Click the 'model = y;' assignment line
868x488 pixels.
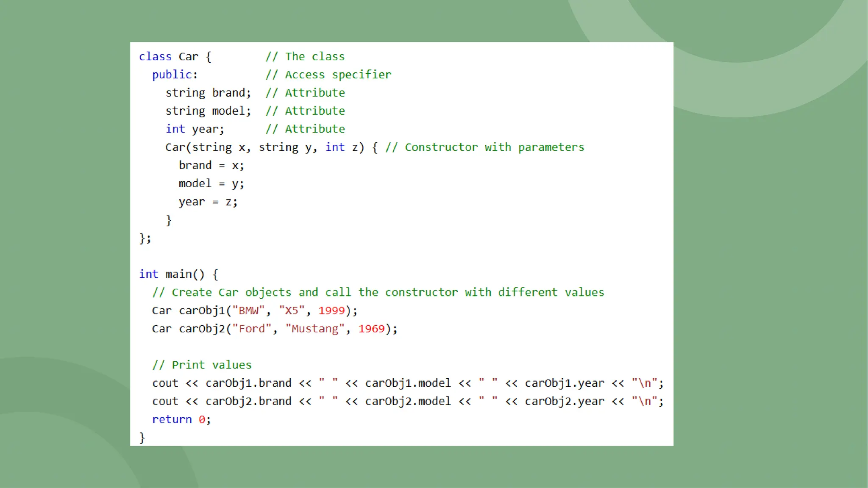pyautogui.click(x=211, y=183)
